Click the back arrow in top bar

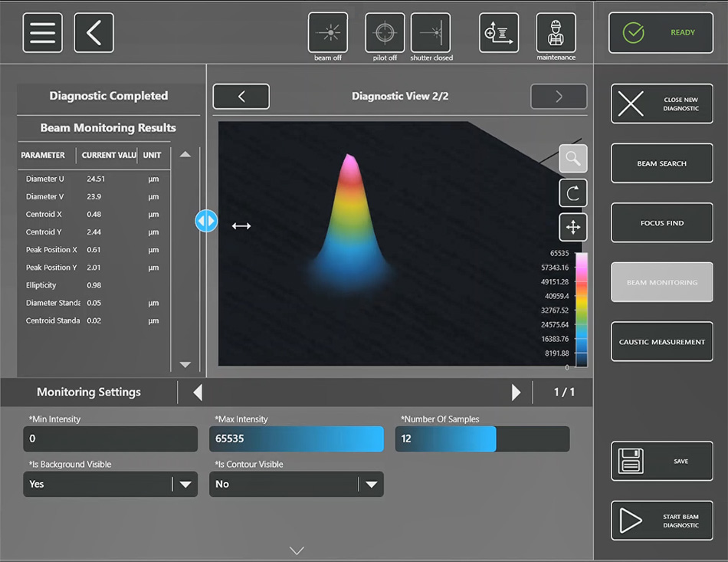pyautogui.click(x=93, y=33)
